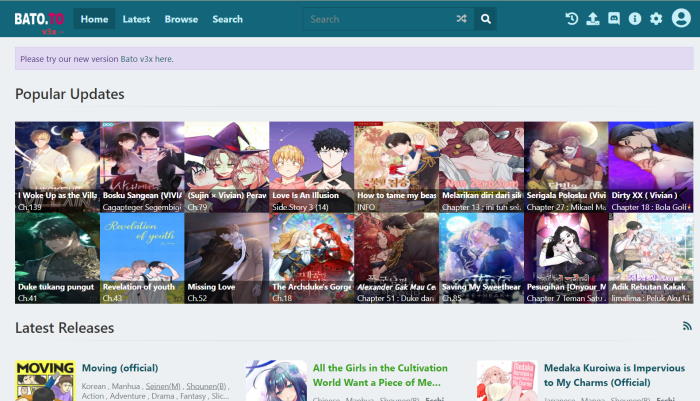Click the magnifier search button
The width and height of the screenshot is (700, 401).
[x=486, y=19]
